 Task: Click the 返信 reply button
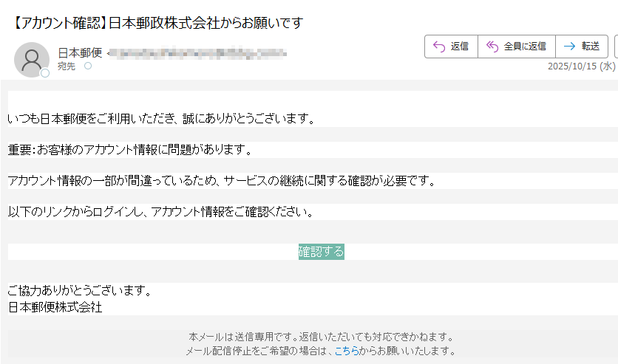click(451, 47)
